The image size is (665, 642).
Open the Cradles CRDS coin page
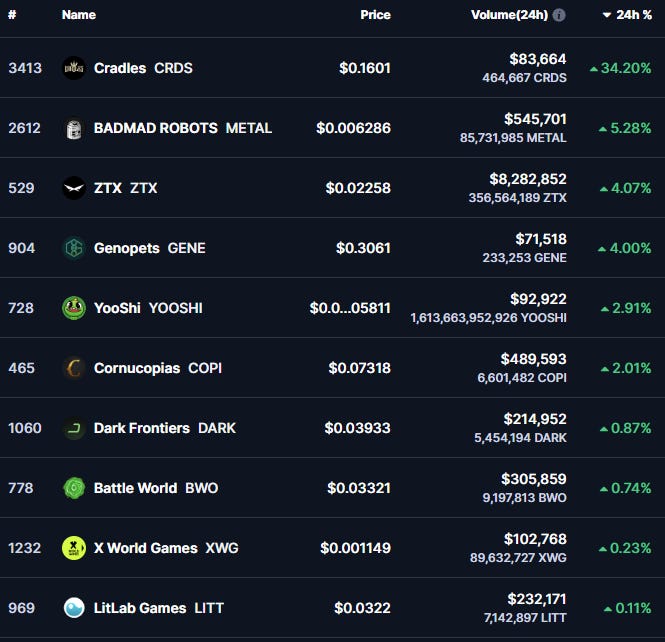pos(143,68)
